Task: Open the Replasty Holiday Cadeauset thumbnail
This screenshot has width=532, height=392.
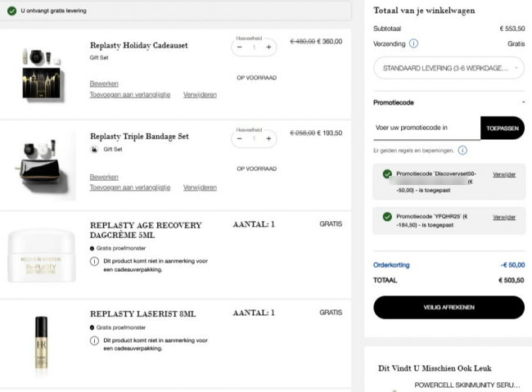Action: pyautogui.click(x=42, y=74)
